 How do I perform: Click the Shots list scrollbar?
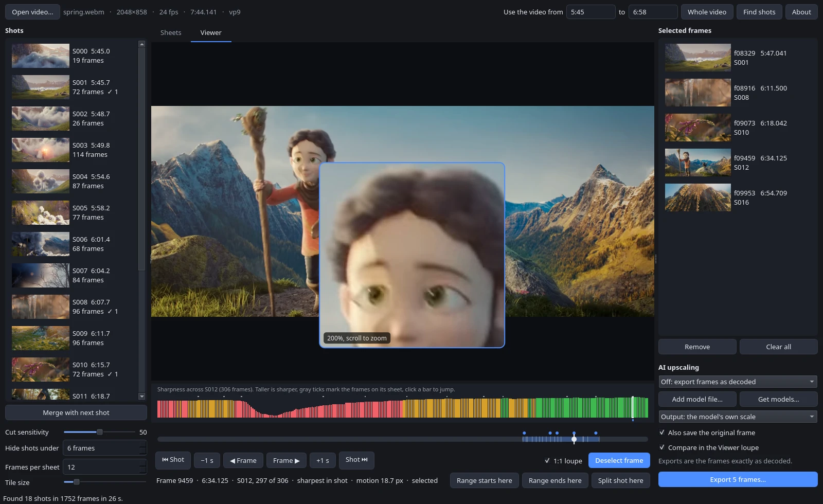tap(142, 159)
